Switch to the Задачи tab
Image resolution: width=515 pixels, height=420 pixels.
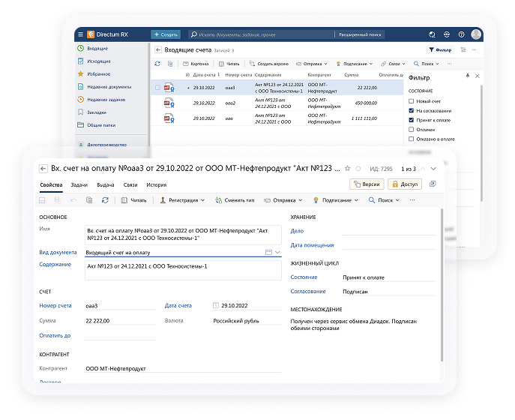click(79, 185)
